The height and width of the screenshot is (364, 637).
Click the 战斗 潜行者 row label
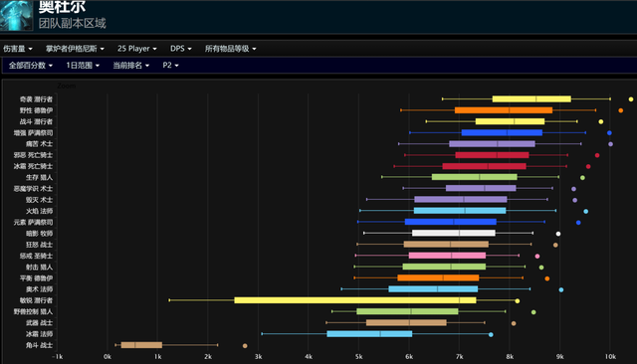[x=36, y=121]
